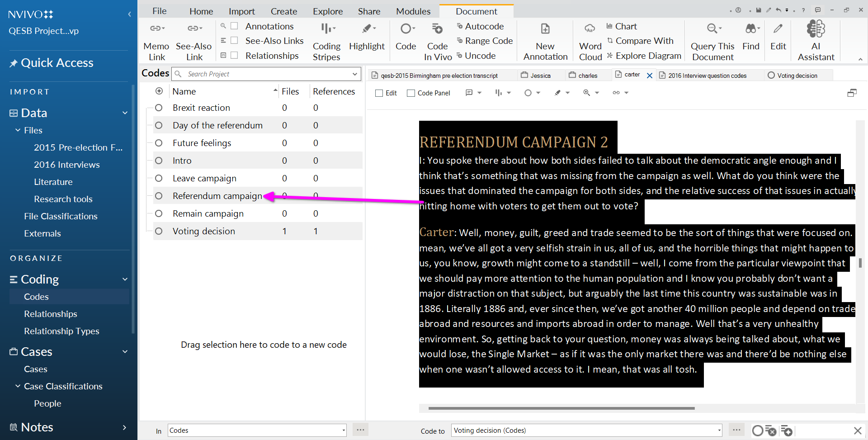The width and height of the screenshot is (868, 440).
Task: Expand the Notes section
Action: coord(124,427)
